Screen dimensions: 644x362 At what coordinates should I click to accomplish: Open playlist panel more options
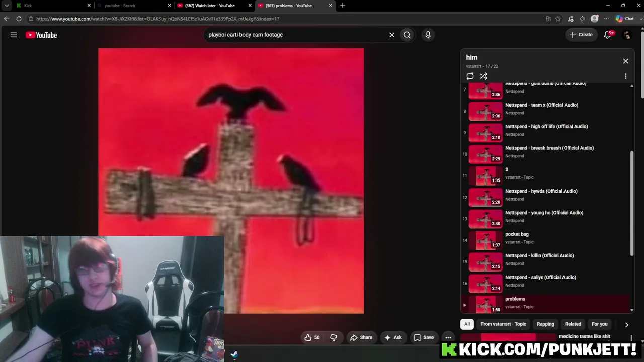coord(626,76)
